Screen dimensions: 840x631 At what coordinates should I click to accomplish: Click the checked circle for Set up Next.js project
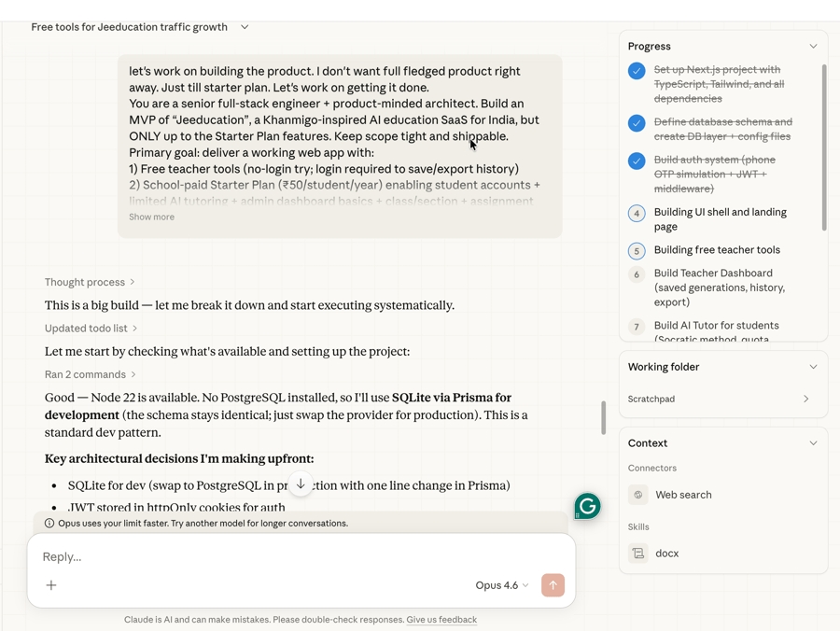tap(637, 71)
